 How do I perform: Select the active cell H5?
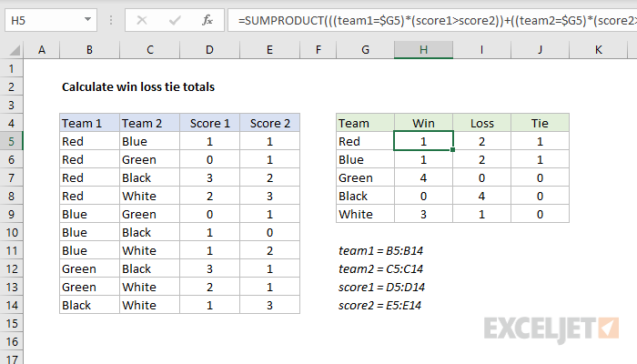point(423,141)
